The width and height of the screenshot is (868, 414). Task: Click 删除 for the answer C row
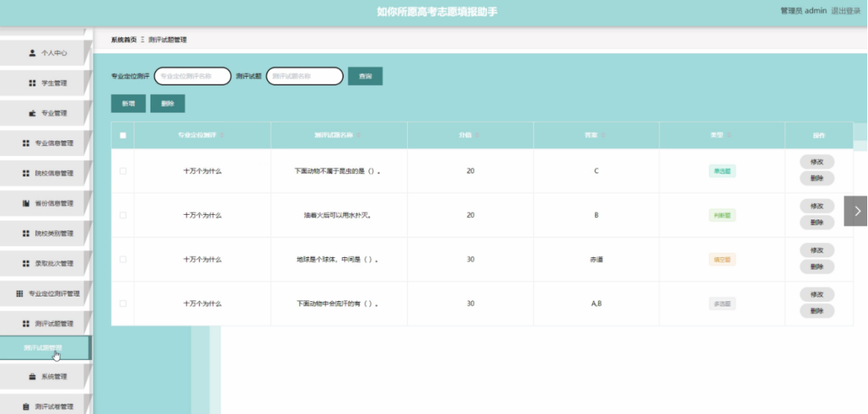click(817, 178)
